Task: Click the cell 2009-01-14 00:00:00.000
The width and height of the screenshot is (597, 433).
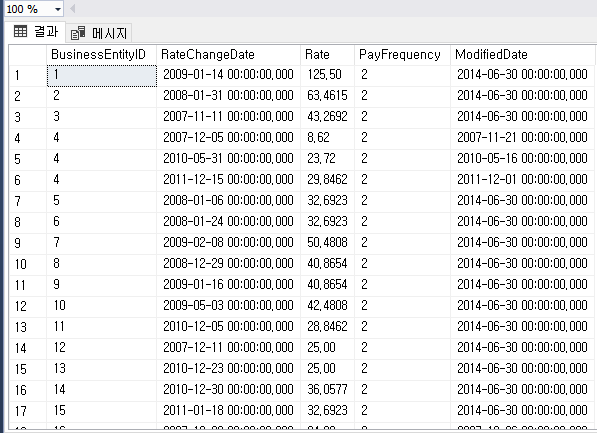Action: [228, 75]
